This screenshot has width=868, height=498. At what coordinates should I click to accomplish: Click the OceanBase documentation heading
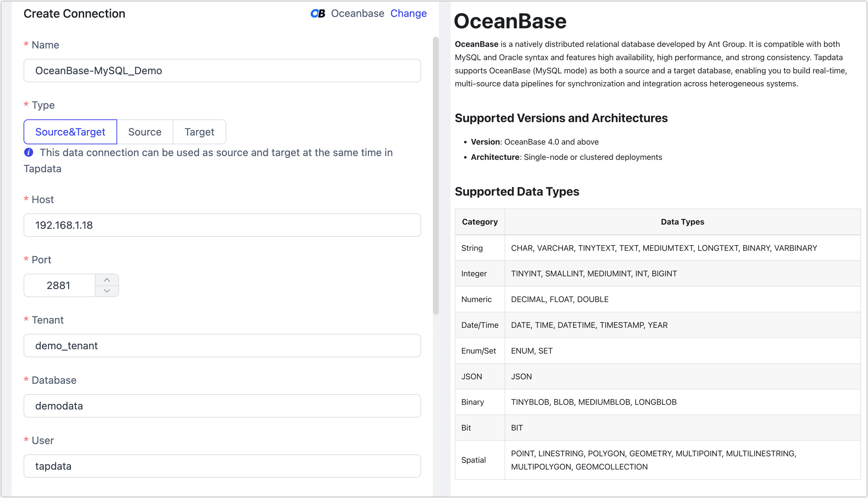510,22
